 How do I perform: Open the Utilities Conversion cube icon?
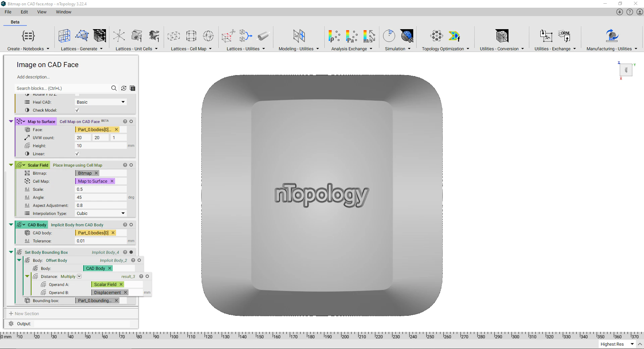[502, 36]
